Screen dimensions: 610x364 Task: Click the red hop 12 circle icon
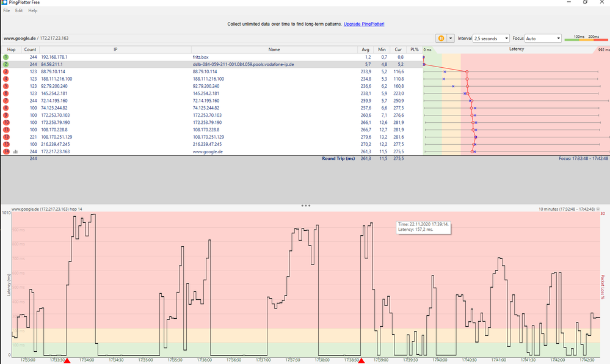tap(5, 137)
